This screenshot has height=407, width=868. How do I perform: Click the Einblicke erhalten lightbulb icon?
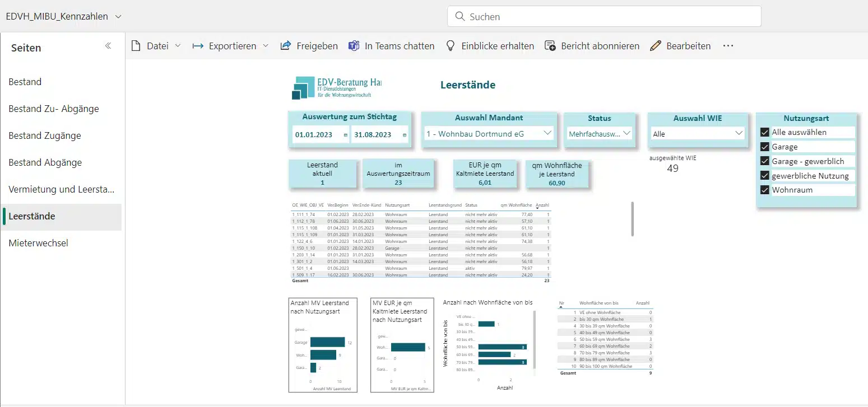click(x=450, y=46)
